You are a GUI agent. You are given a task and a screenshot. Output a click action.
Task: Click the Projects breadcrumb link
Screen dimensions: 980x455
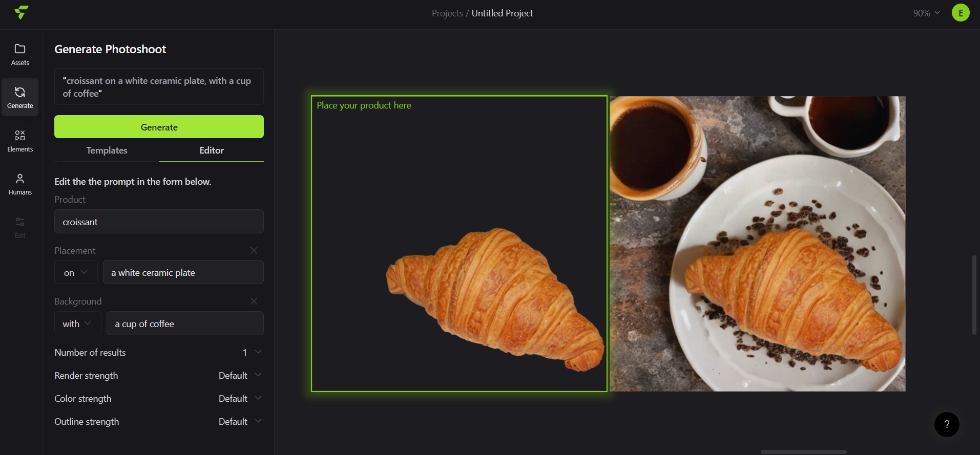(447, 13)
